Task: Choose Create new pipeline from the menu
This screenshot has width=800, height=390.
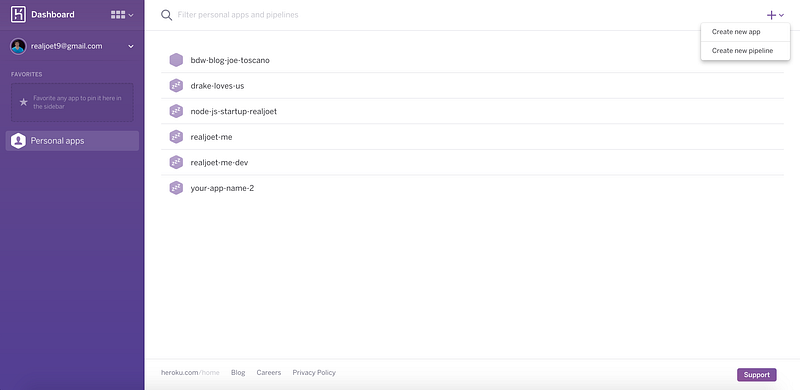Action: 745,51
